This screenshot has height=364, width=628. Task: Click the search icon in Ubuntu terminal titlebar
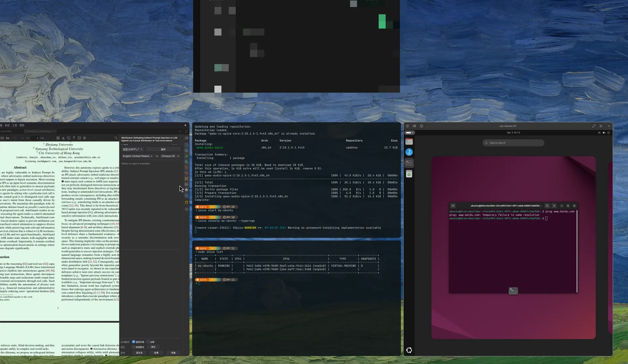pyautogui.click(x=547, y=206)
